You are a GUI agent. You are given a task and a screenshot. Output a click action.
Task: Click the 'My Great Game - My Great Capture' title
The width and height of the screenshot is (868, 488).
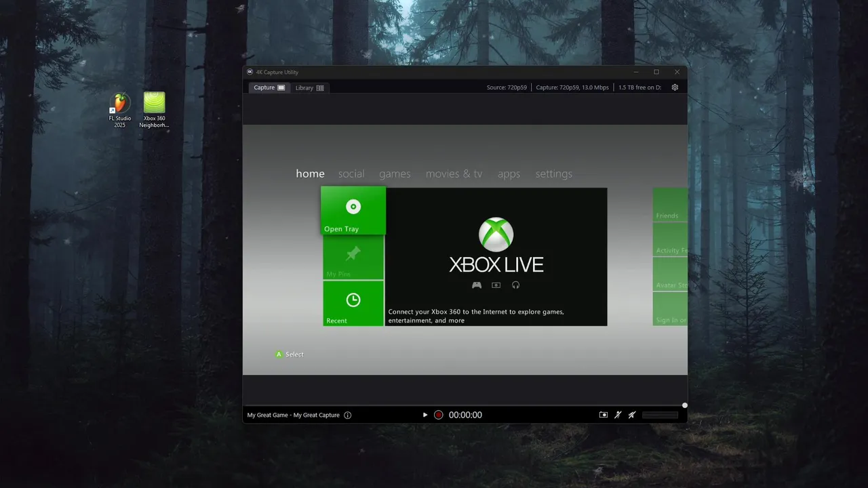pos(293,415)
